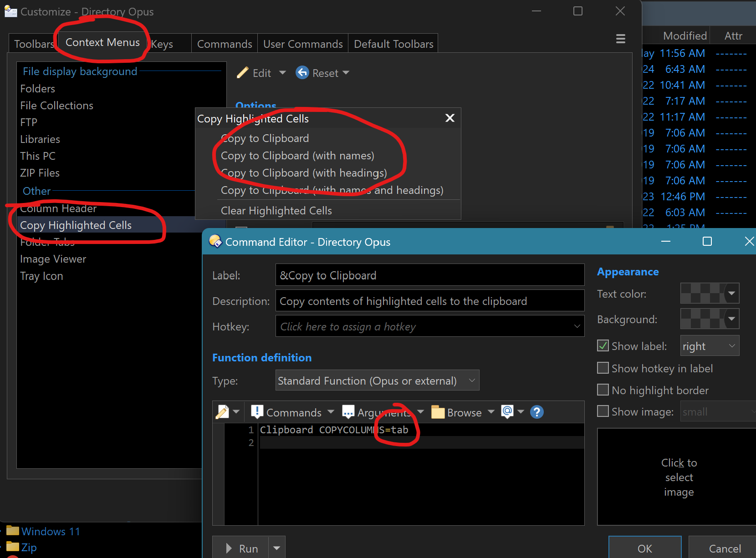The image size is (756, 558).
Task: Open the blue help question mark
Action: [x=537, y=412]
